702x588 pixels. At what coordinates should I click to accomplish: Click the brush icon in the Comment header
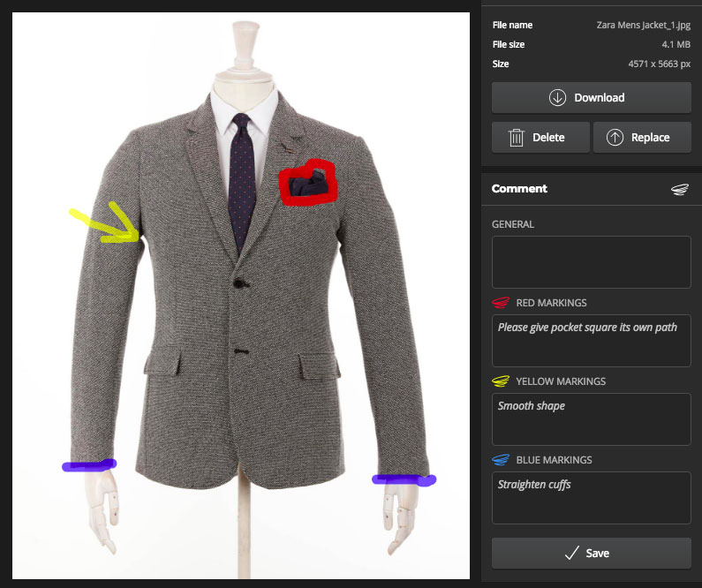(678, 189)
